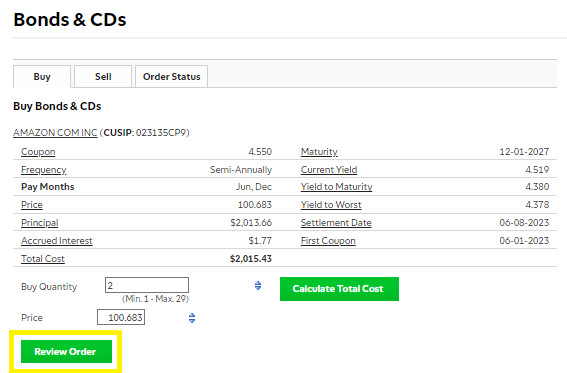Open the Order Status tab
The width and height of the screenshot is (567, 373).
point(171,77)
